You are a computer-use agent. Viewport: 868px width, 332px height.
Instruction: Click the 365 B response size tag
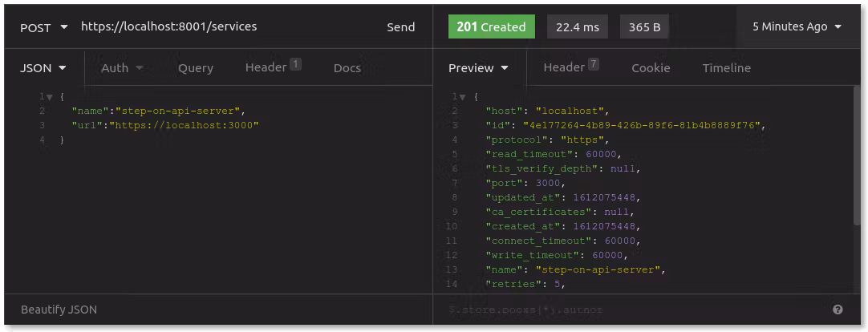(x=644, y=26)
